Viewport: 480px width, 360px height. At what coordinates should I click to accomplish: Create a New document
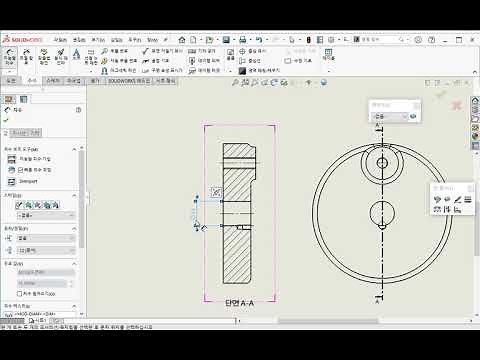[193, 40]
